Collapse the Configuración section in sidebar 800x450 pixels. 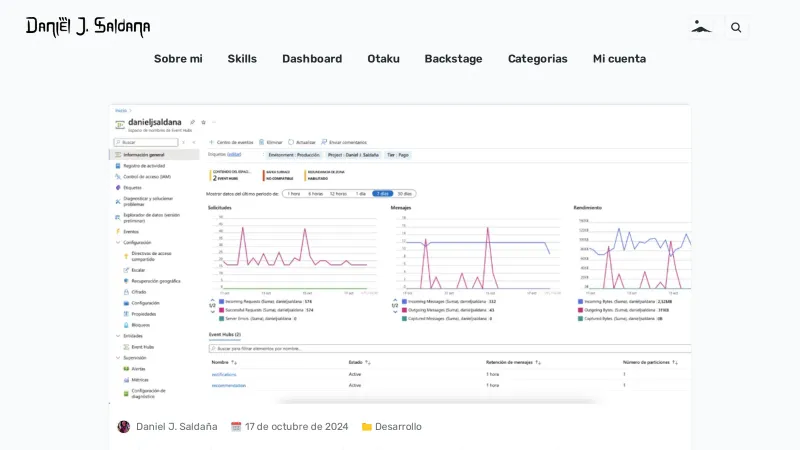(117, 242)
